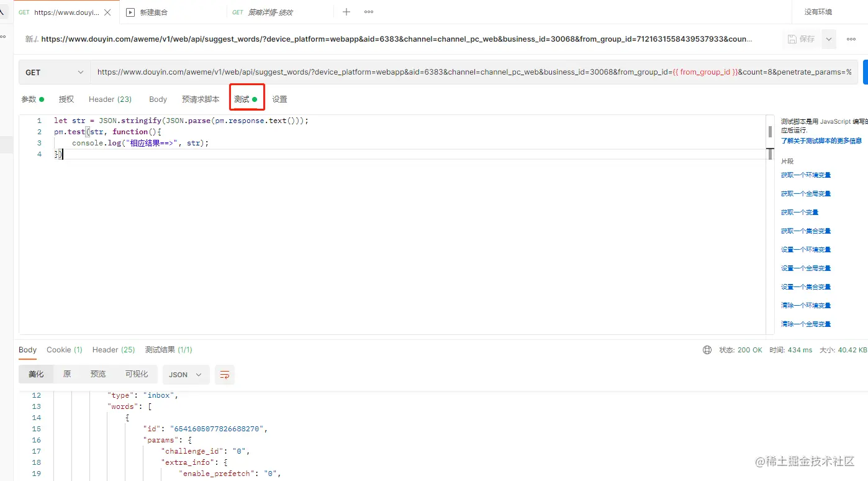This screenshot has height=481, width=868.
Task: Open 了解关于测试脚本的更多信息 link
Action: tap(821, 141)
